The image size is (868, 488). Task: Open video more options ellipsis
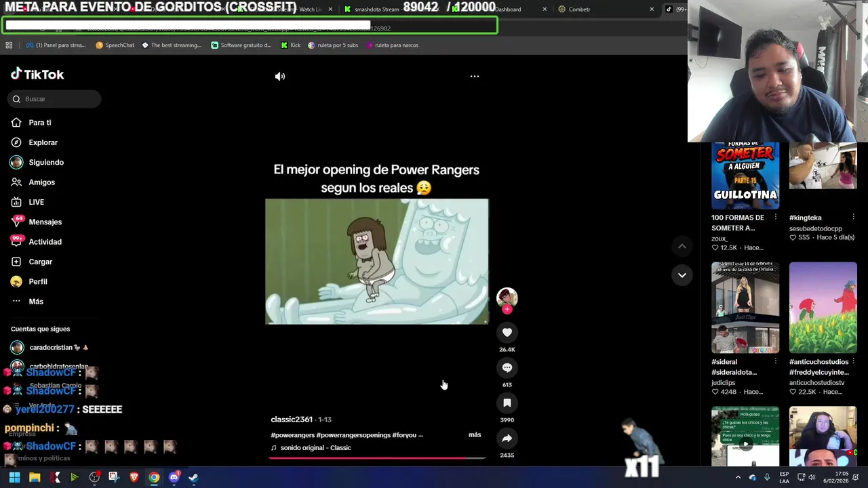point(475,76)
